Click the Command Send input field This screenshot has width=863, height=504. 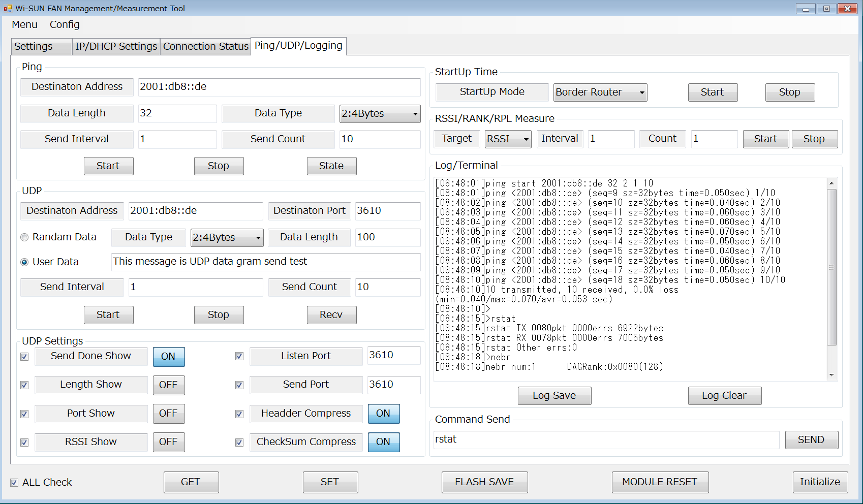606,440
